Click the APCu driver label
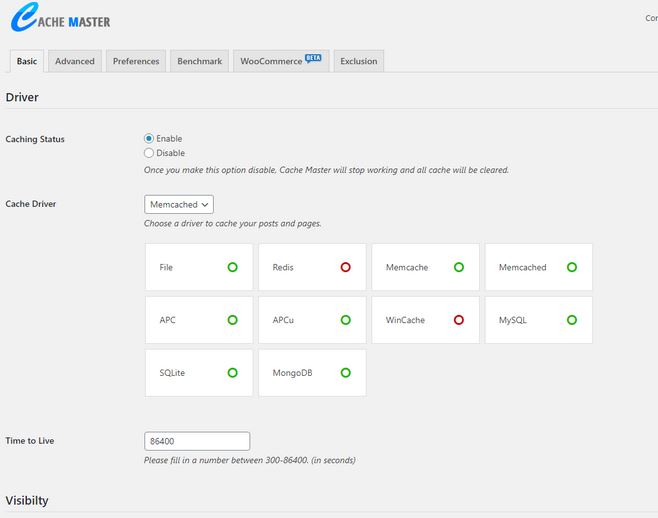The height and width of the screenshot is (518, 658). click(x=283, y=320)
